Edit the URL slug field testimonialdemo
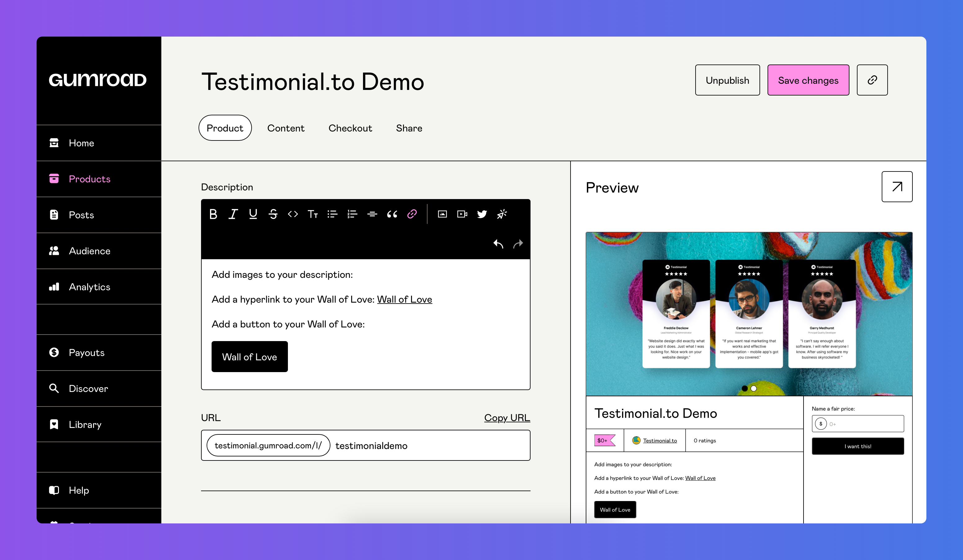Screen dimensions: 963x560 [430, 445]
